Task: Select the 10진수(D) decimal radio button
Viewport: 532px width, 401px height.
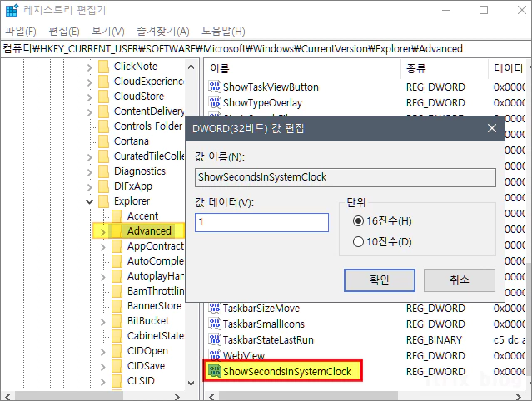Action: [358, 242]
